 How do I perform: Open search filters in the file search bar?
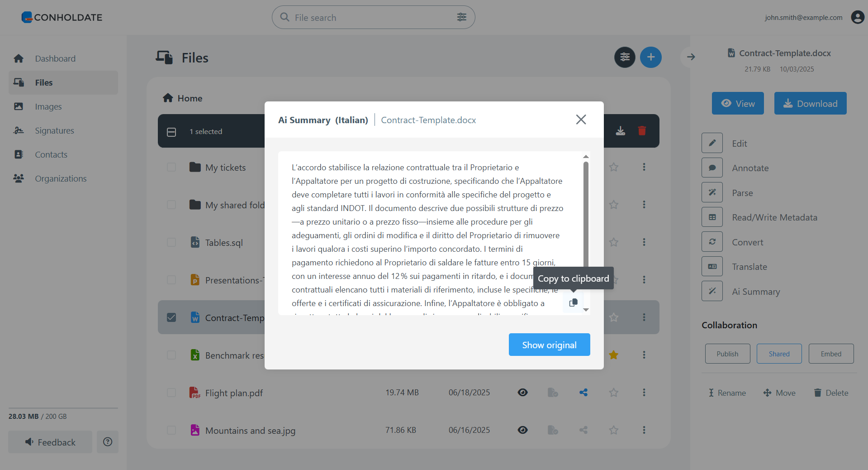pos(461,17)
